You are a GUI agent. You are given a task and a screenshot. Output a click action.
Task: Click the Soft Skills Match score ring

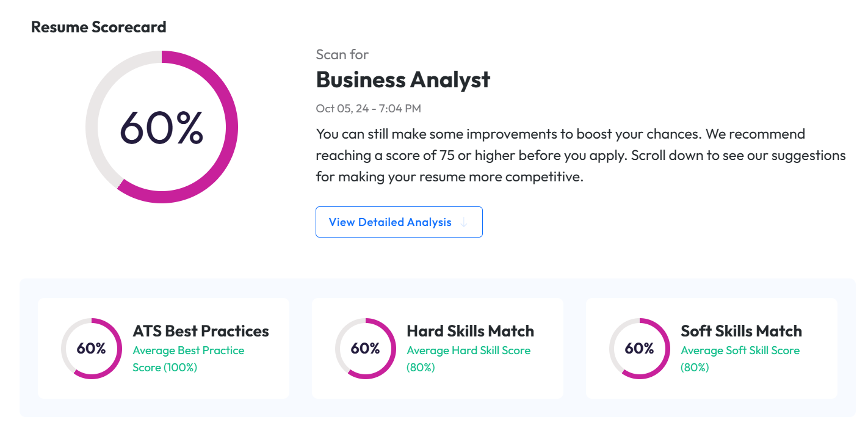pyautogui.click(x=639, y=349)
